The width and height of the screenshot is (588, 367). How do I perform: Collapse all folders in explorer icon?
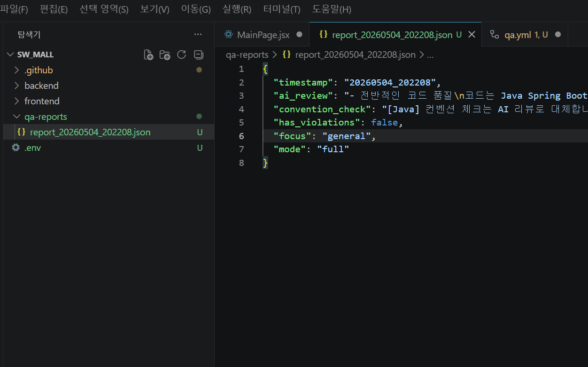[x=199, y=55]
